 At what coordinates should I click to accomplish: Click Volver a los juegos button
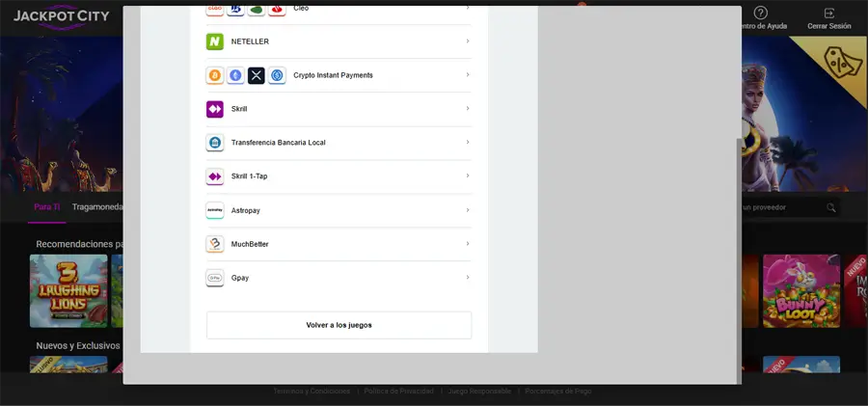click(339, 325)
